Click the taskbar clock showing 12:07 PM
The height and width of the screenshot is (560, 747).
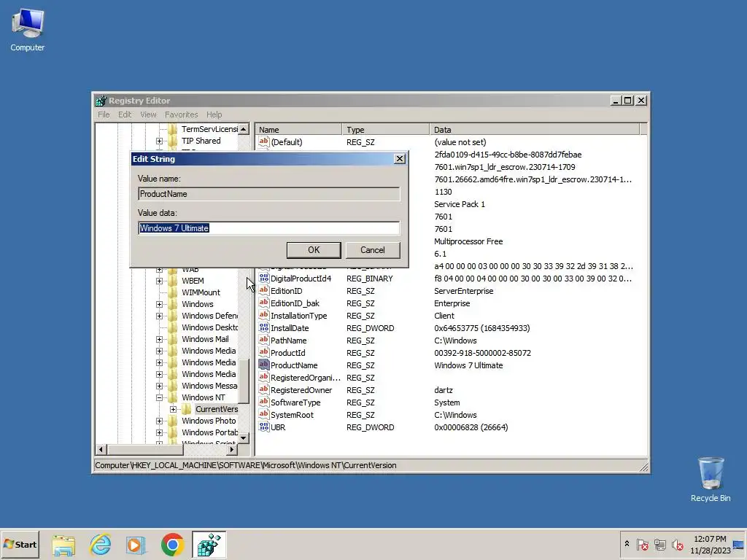710,544
